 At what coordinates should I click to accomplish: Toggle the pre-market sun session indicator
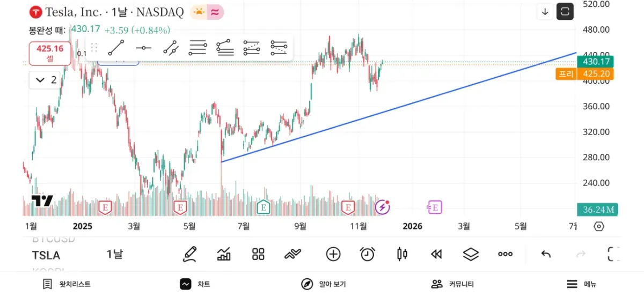[199, 12]
